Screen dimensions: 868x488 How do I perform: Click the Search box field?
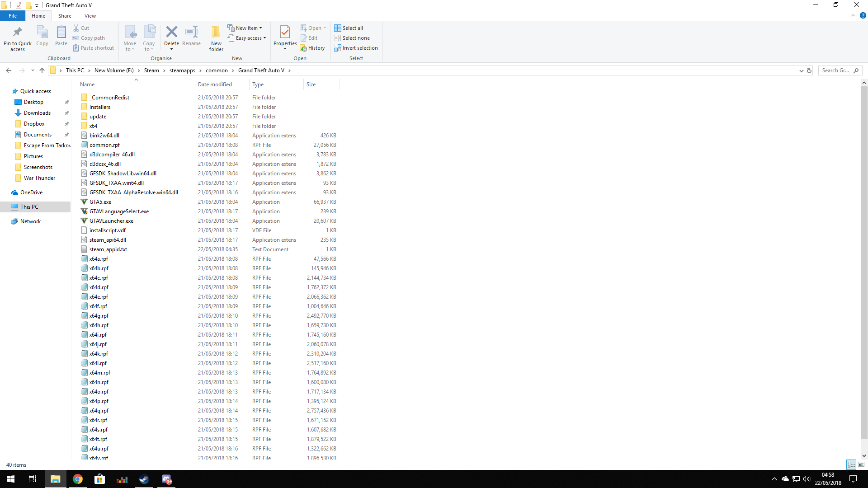[x=840, y=70]
